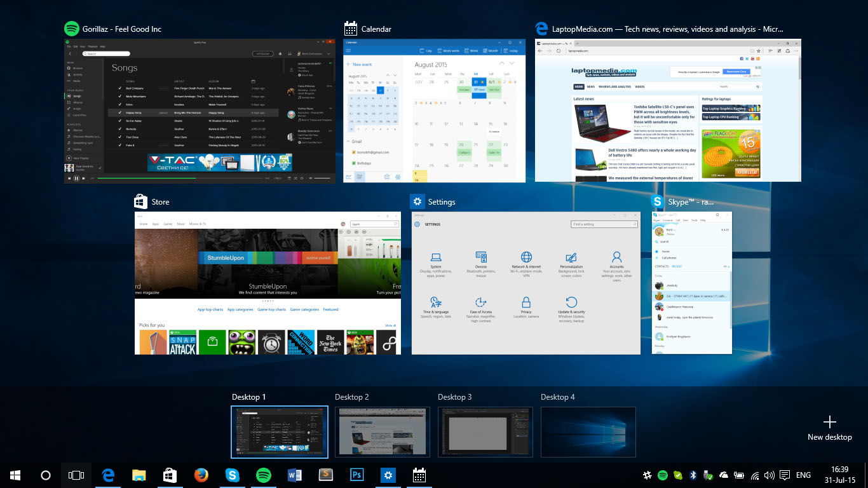Launch the Store taskbar icon
Screen dimensions: 868x488
click(170, 475)
